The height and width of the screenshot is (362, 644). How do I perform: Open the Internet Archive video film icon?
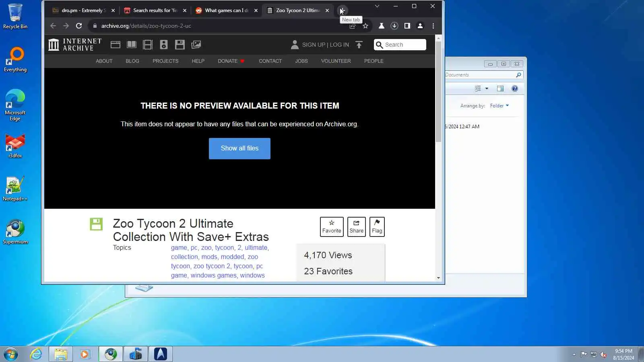(x=148, y=45)
